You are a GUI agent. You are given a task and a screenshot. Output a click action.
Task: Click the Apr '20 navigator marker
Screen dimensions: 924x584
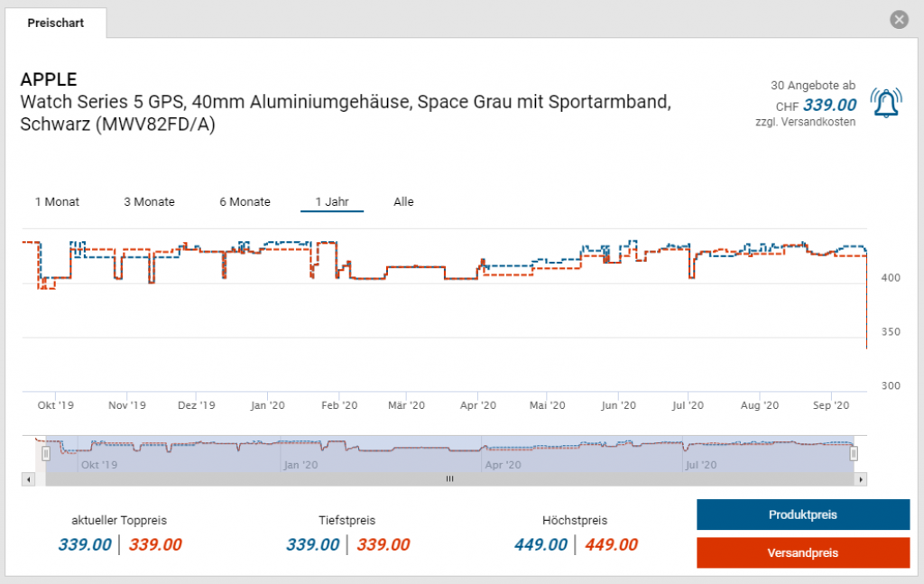click(503, 464)
